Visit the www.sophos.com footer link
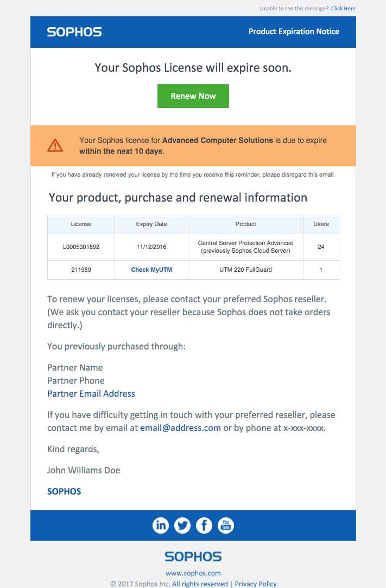386x588 pixels. (x=193, y=573)
